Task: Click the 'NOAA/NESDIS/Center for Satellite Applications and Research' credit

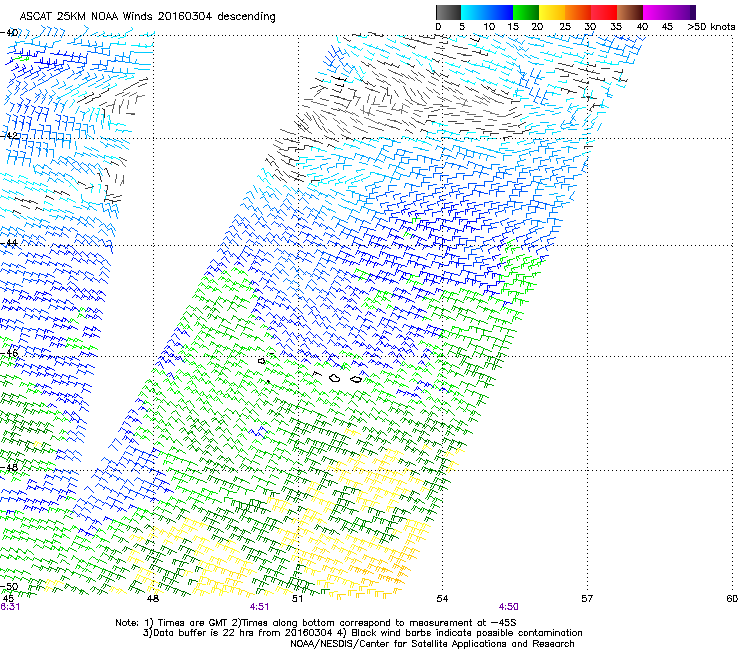Action: coord(432,644)
